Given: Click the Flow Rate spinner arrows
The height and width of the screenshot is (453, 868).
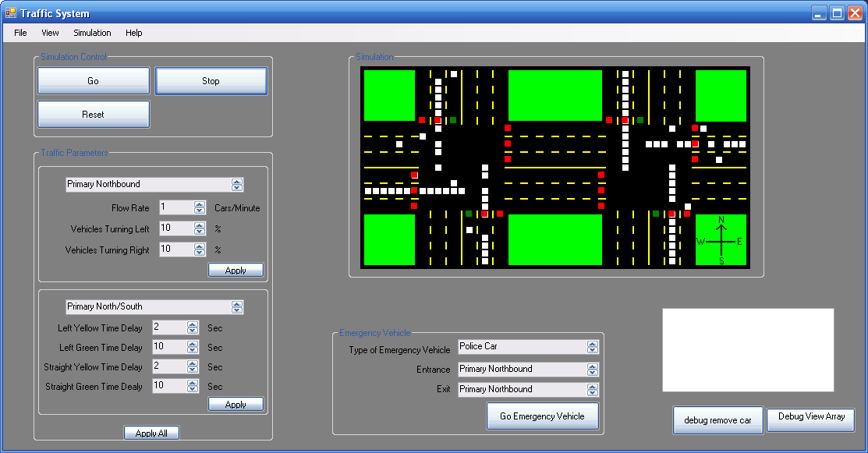Looking at the screenshot, I should pos(199,208).
